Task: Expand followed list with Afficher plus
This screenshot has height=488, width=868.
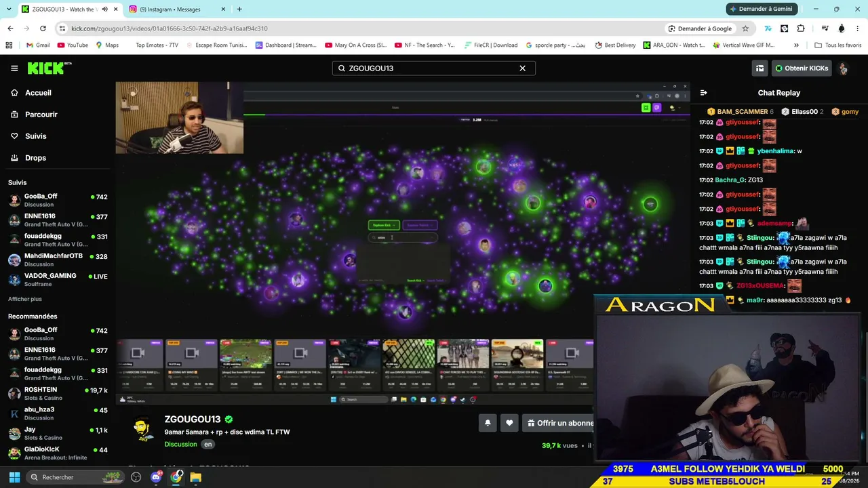Action: tap(25, 299)
